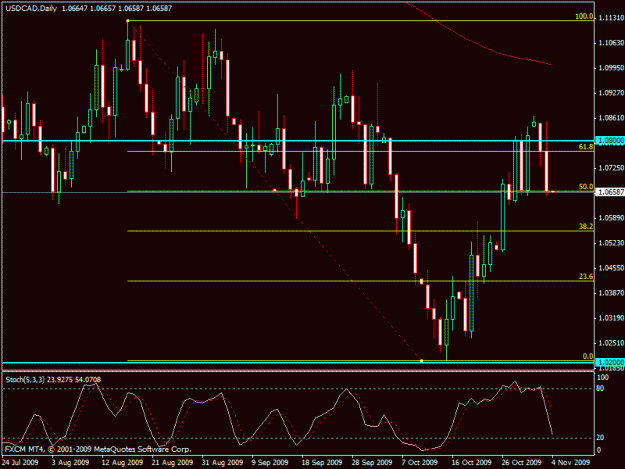Click the stochastic 20 level label
This screenshot has height=469, width=625.
point(600,438)
